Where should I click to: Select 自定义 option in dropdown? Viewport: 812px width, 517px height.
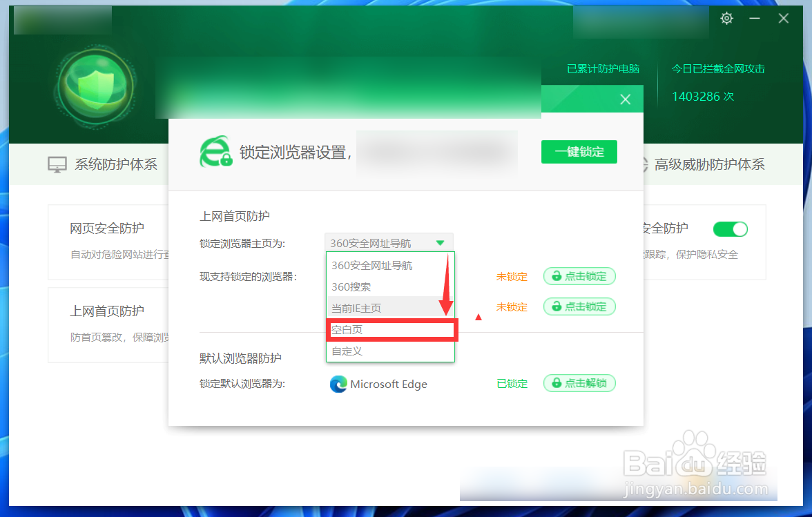pyautogui.click(x=391, y=351)
